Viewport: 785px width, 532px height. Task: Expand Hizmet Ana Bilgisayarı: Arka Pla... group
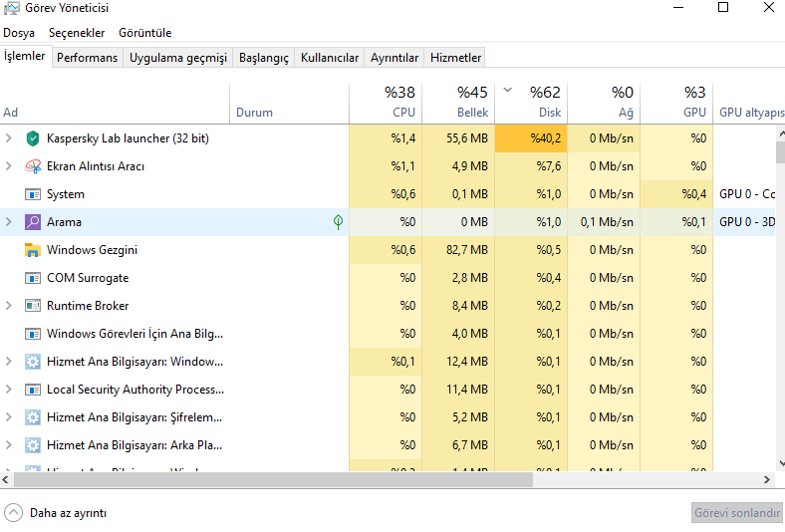point(9,445)
